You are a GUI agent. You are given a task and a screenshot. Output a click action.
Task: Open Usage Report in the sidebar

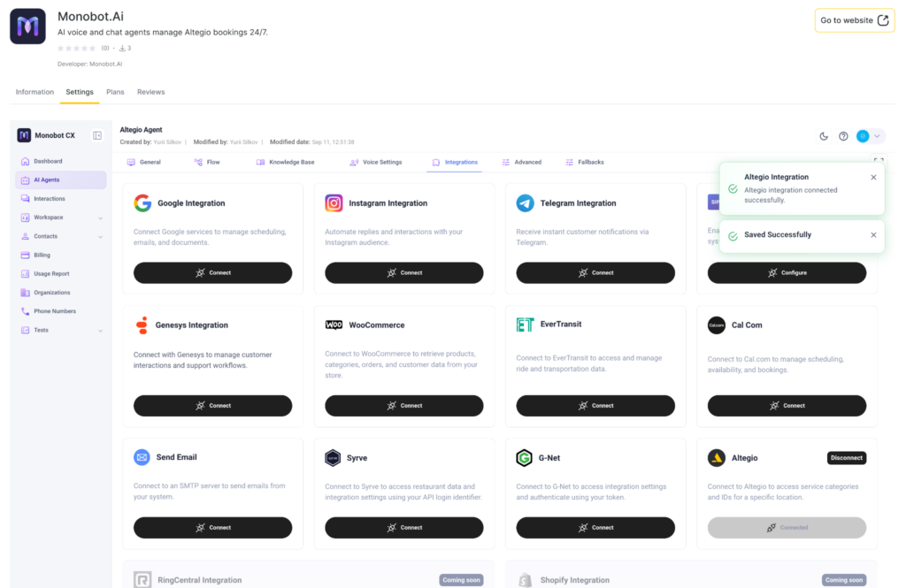point(61,274)
